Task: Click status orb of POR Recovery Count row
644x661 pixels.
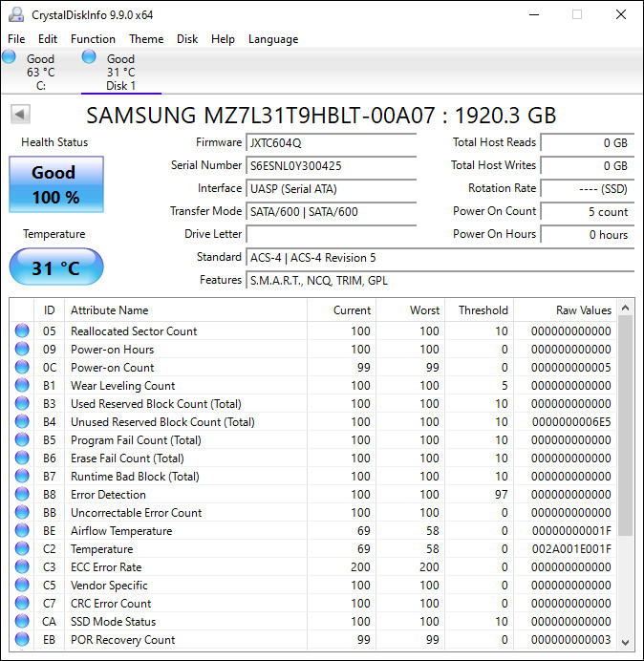Action: (x=22, y=639)
